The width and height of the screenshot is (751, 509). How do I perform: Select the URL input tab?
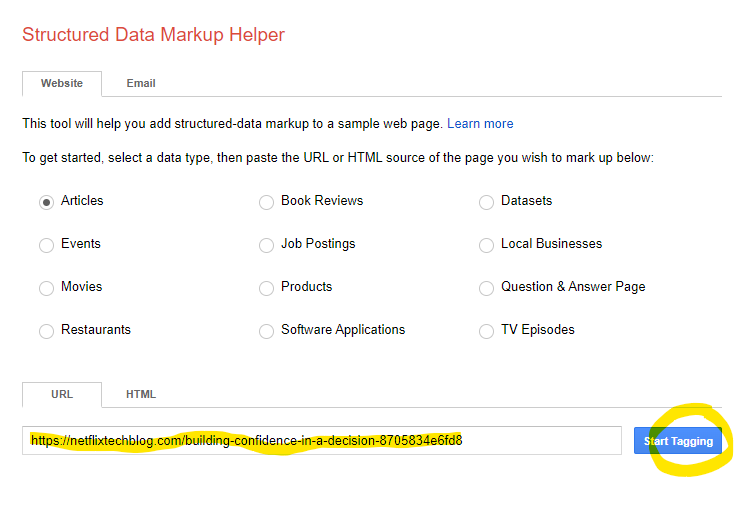click(x=62, y=394)
